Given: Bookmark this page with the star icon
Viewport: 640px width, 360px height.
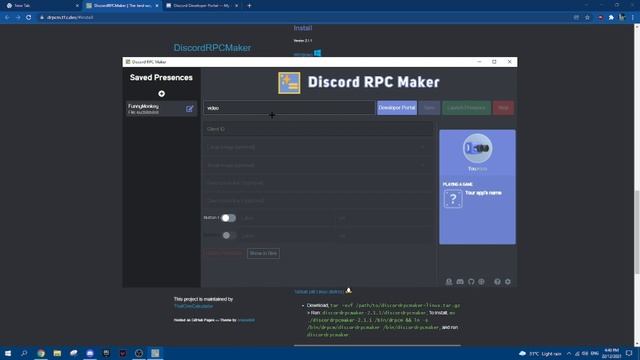Looking at the screenshot, I should [x=587, y=18].
